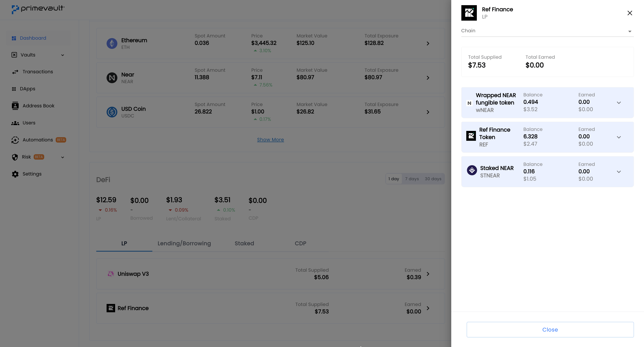Open the Uniswap V3 LP row arrow
The width and height of the screenshot is (644, 347).
coord(428,274)
